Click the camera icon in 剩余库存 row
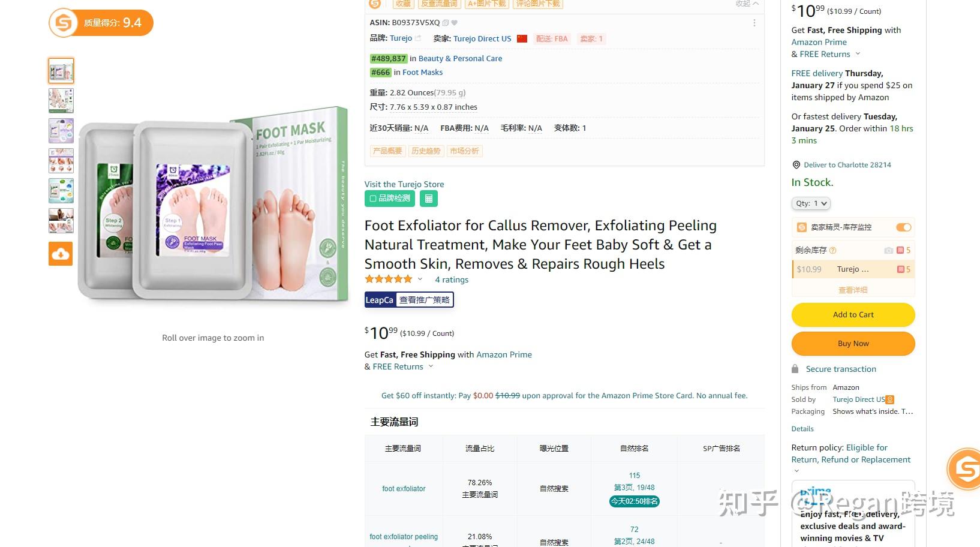 click(888, 250)
